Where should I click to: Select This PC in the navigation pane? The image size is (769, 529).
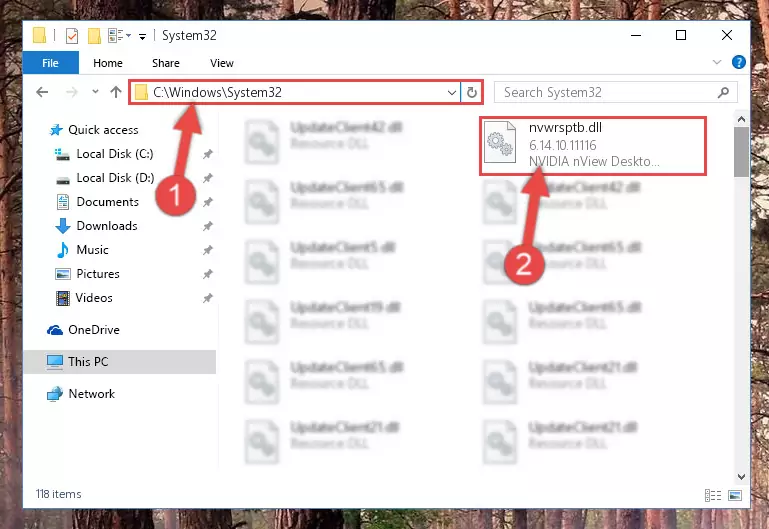point(120,362)
